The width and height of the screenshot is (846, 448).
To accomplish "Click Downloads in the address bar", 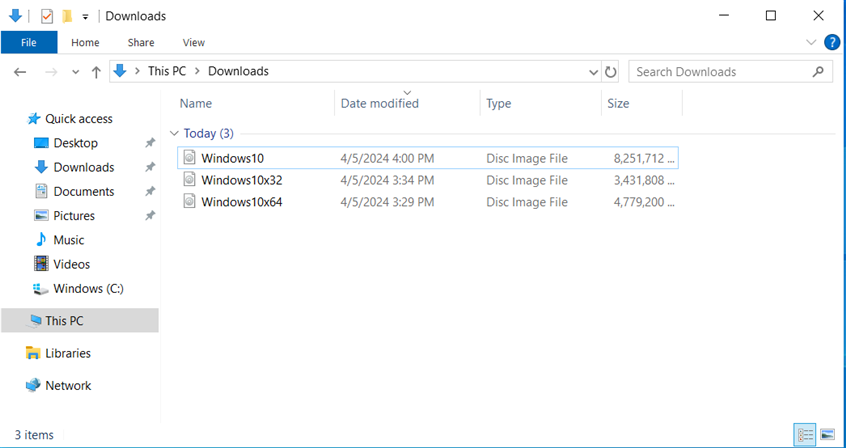I will point(238,71).
